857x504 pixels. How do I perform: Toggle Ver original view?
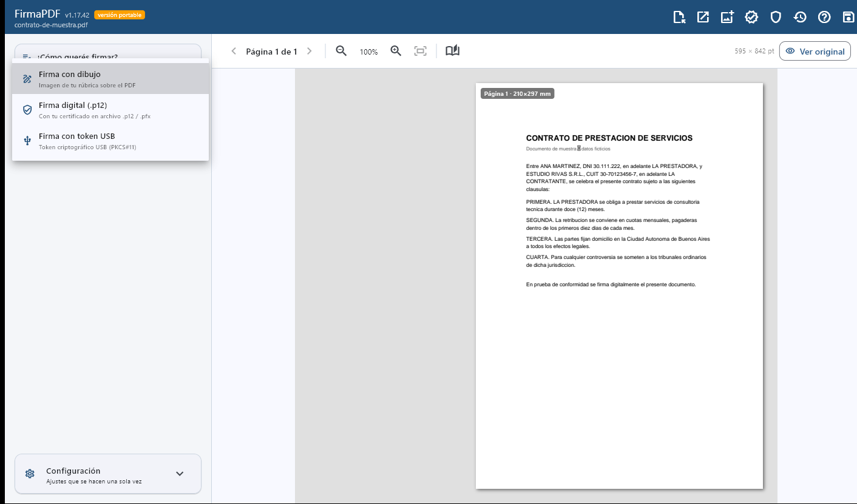coord(815,52)
